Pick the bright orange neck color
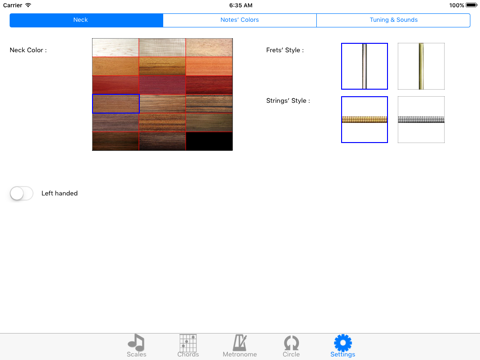The height and width of the screenshot is (360, 480). tap(209, 66)
